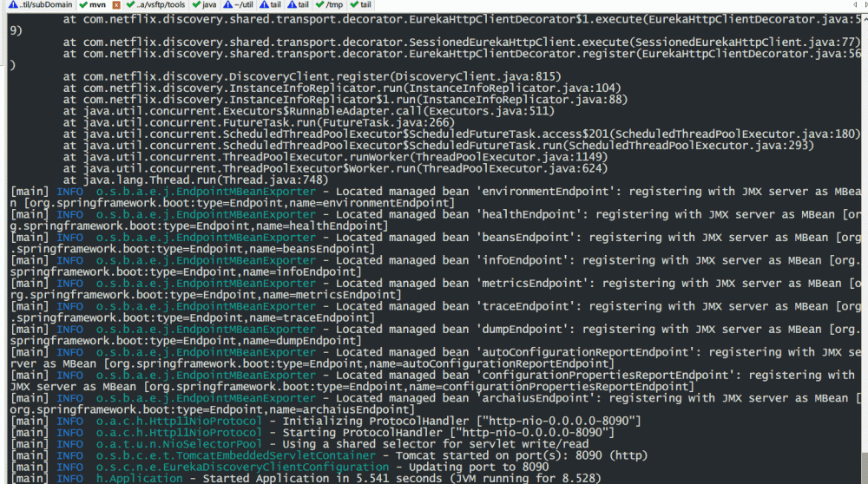This screenshot has width=868, height=484.
Task: Click 'ThreadPoolExecutor$Worker.run' stack line
Action: click(335, 169)
